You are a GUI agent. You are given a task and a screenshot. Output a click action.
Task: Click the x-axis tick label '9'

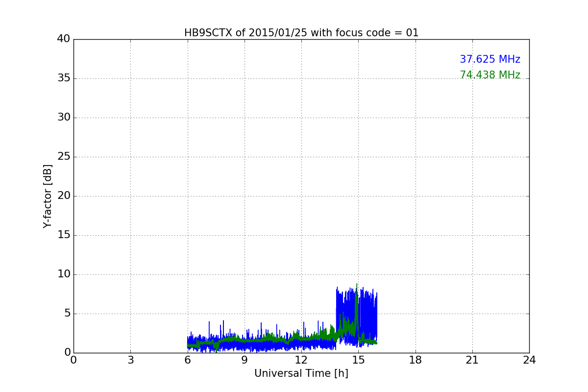[245, 360]
